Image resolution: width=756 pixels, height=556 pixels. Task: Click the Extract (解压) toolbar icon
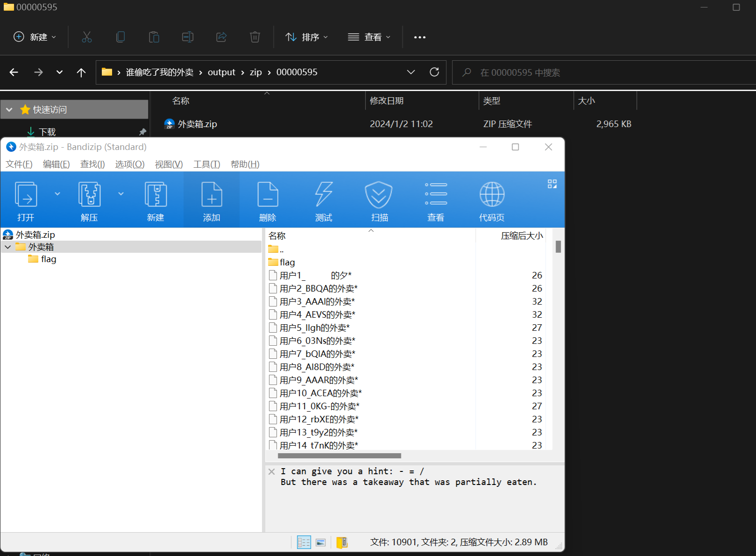coord(89,194)
